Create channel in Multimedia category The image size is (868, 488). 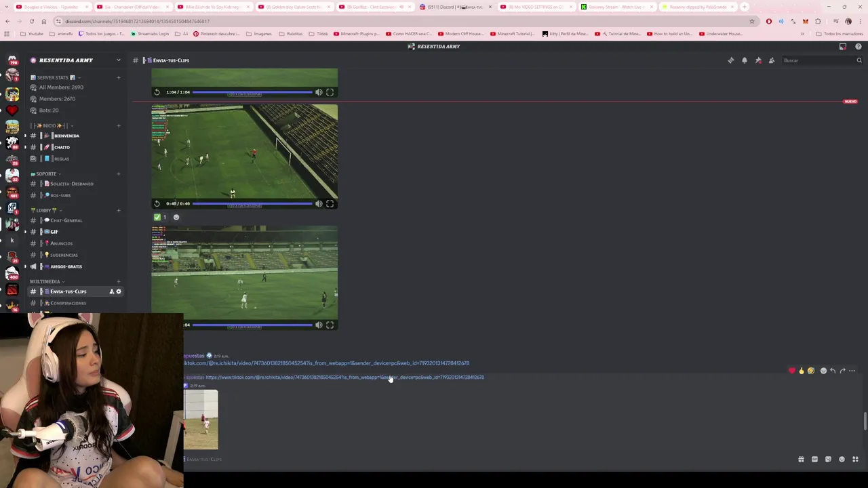tap(119, 281)
